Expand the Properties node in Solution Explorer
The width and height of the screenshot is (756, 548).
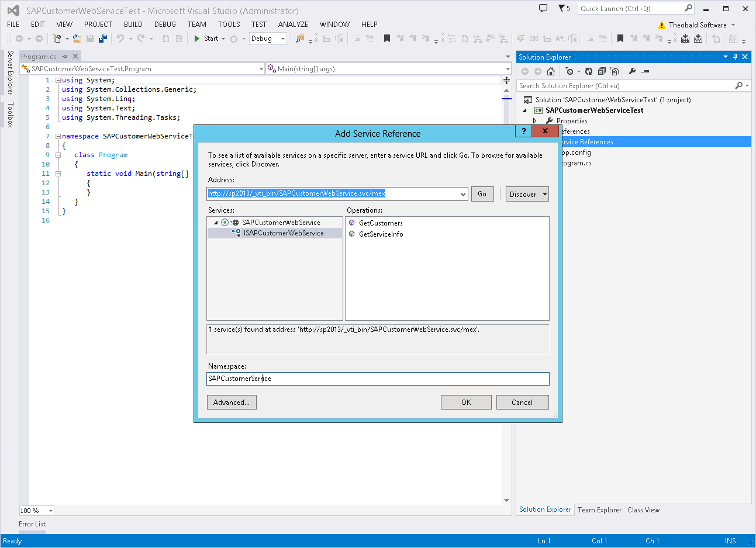[534, 121]
